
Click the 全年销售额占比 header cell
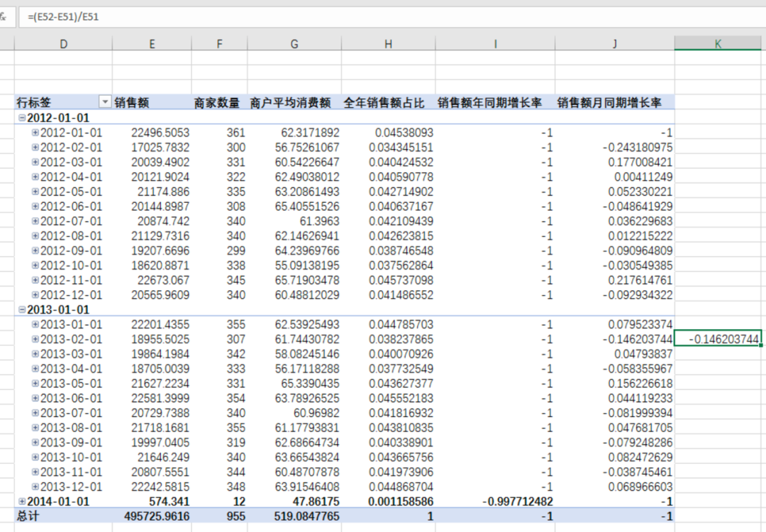pos(388,103)
